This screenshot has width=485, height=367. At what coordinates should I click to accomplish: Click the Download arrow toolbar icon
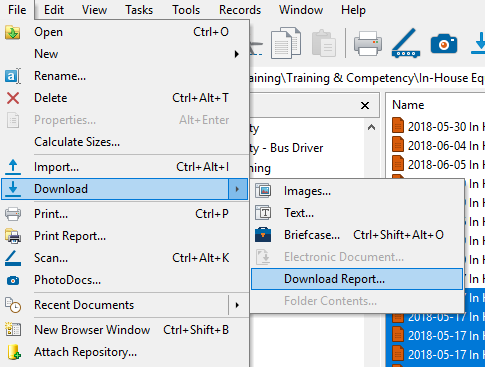pyautogui.click(x=479, y=43)
